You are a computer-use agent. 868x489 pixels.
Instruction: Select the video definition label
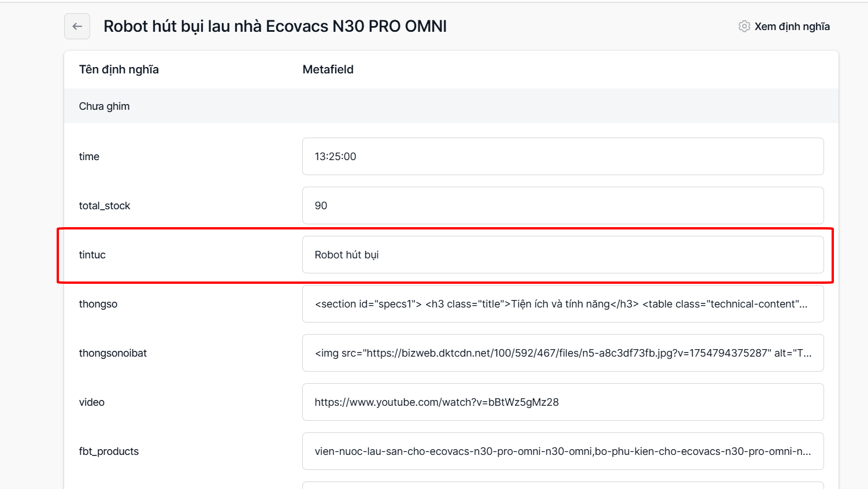(x=92, y=402)
